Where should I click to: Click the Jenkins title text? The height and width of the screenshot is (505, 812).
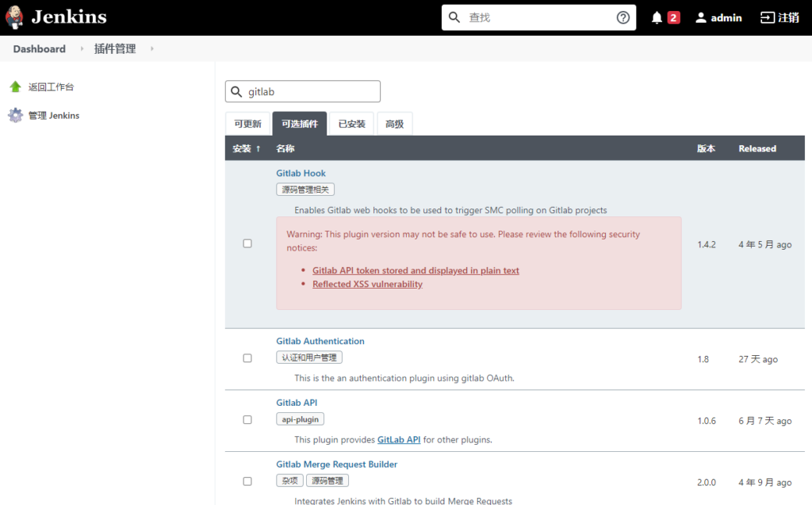point(69,17)
